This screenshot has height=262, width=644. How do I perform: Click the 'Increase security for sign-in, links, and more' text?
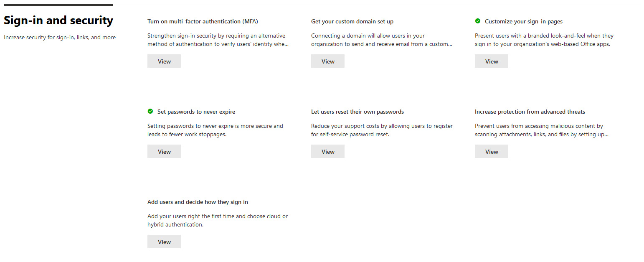(60, 37)
